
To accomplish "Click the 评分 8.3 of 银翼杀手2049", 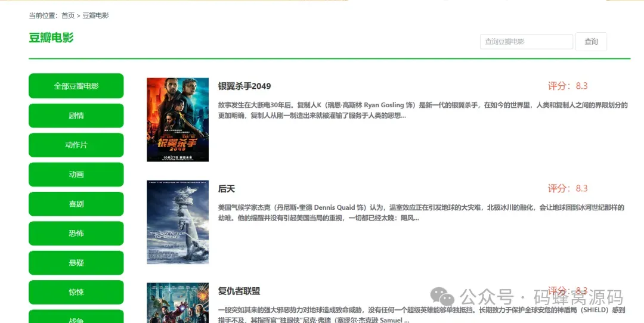I will click(x=568, y=86).
